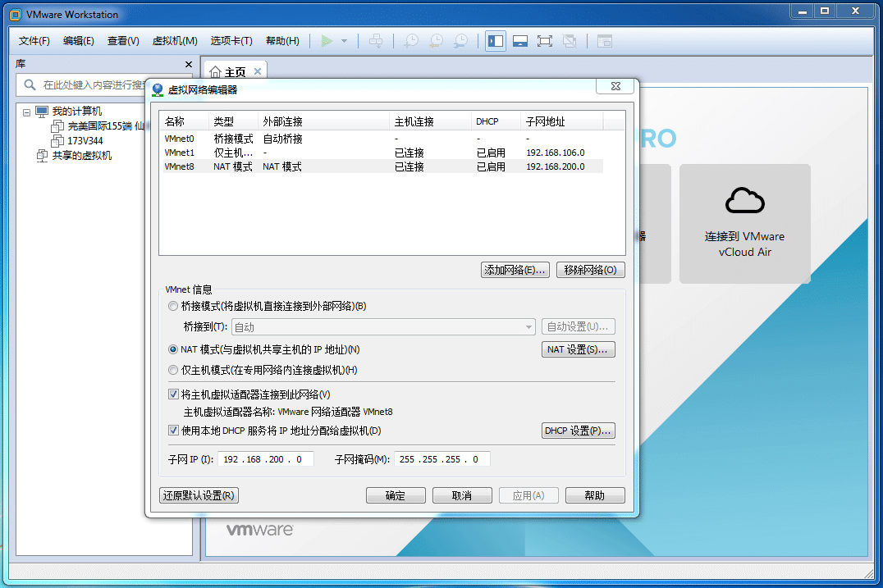The width and height of the screenshot is (883, 588).
Task: Click the send Ctrl+Alt+Del toolbar icon
Action: pyautogui.click(x=375, y=41)
